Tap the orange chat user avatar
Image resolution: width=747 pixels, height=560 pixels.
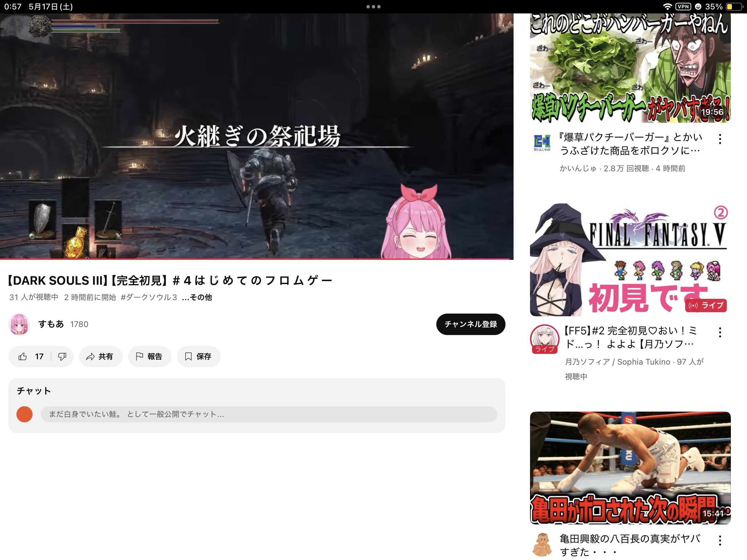(x=25, y=414)
